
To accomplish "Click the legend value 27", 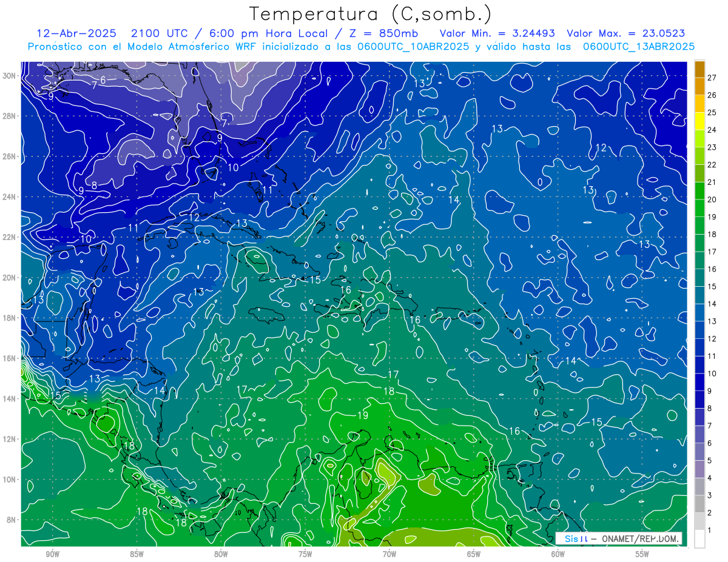I will 712,78.
